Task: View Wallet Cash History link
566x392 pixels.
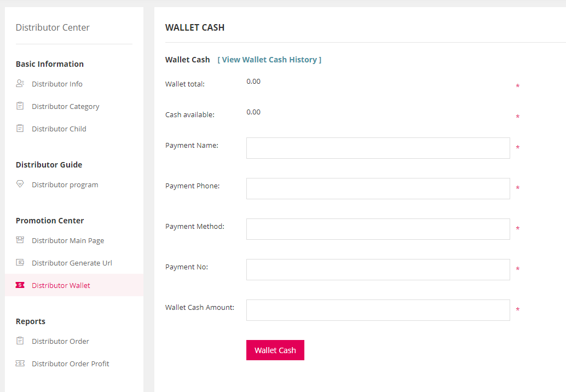Action: tap(269, 60)
